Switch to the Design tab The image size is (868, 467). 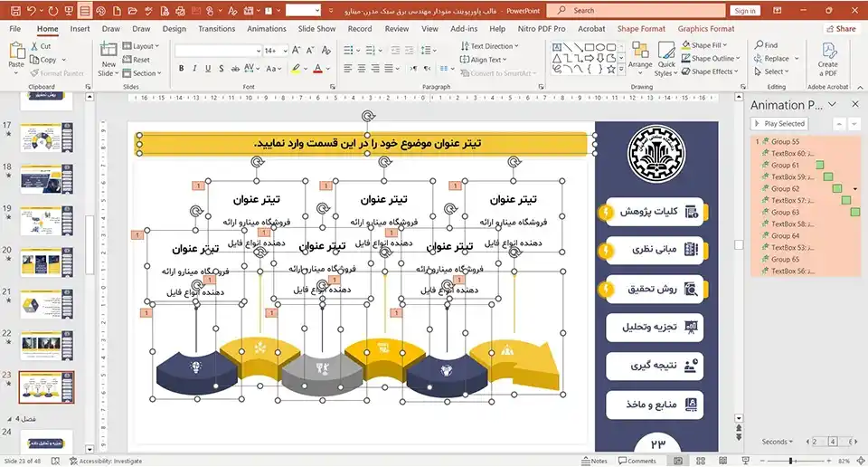coord(174,29)
